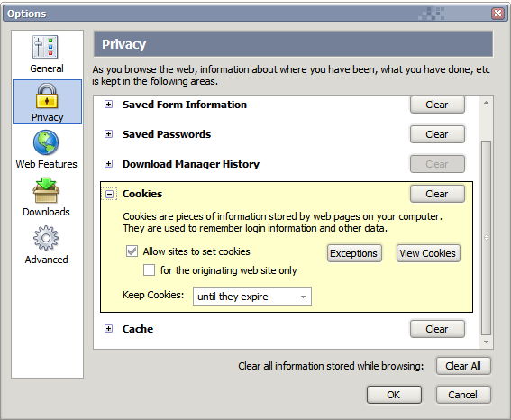Click the "Saved Form Information" heading text
The width and height of the screenshot is (511, 420).
pos(185,105)
